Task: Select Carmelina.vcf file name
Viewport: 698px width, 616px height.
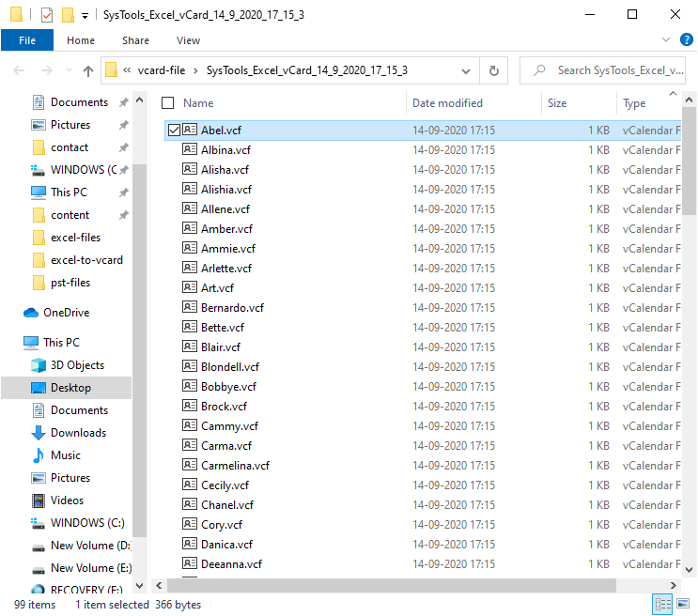Action: [x=235, y=466]
